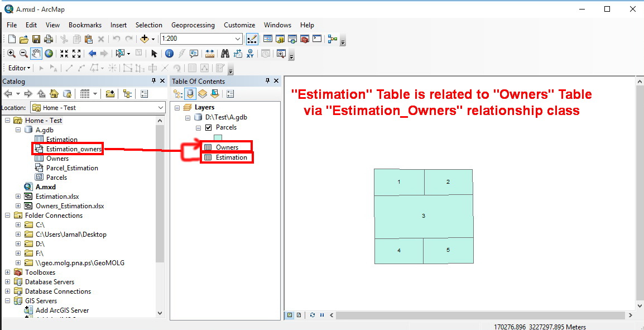The width and height of the screenshot is (644, 330).
Task: Open the ArcToolbox red toolbox icon
Action: (x=304, y=39)
